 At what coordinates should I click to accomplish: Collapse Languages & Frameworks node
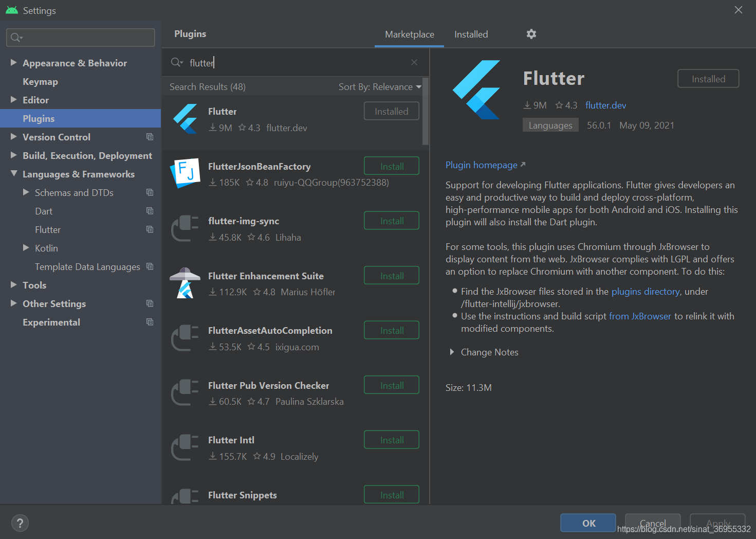click(14, 173)
